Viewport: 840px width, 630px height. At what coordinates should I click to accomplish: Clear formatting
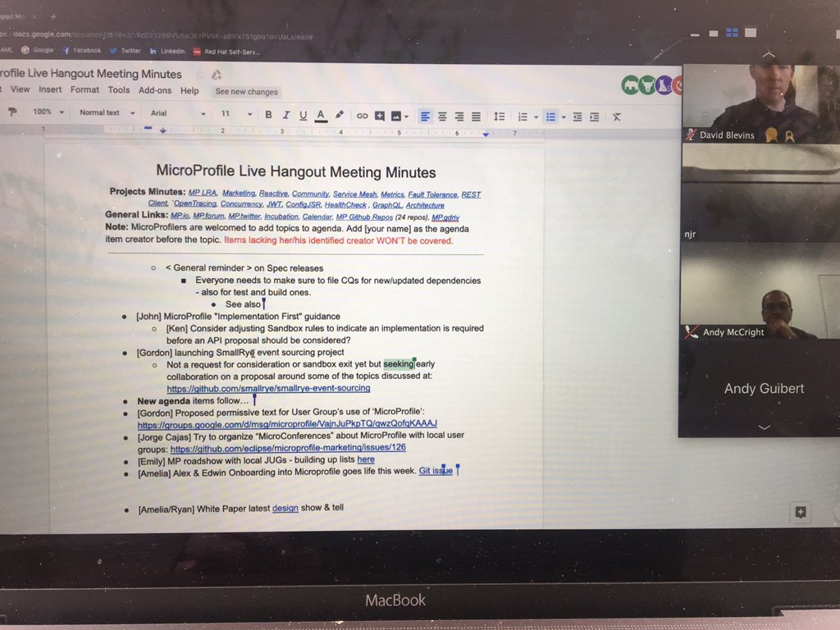(617, 116)
